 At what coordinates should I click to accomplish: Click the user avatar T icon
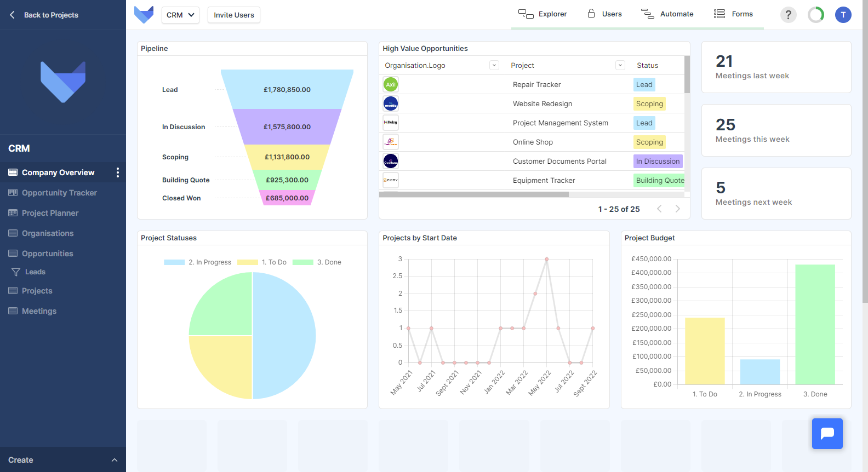pos(843,15)
